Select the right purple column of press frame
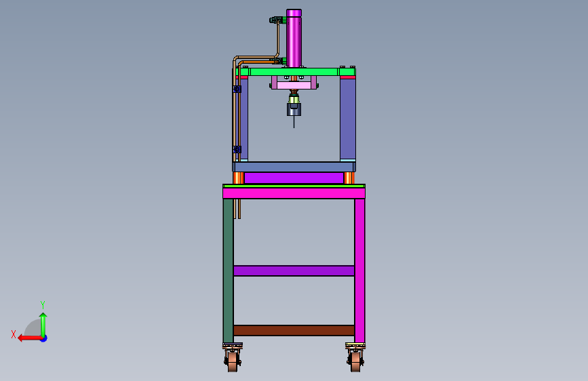 click(348, 119)
